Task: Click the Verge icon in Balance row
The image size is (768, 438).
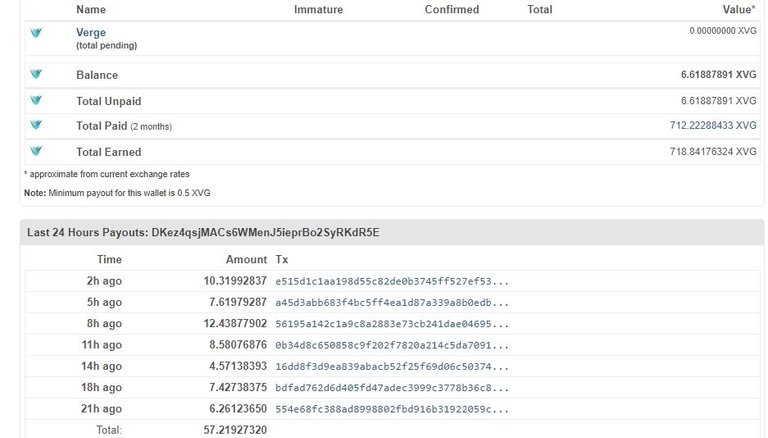Action: 36,74
